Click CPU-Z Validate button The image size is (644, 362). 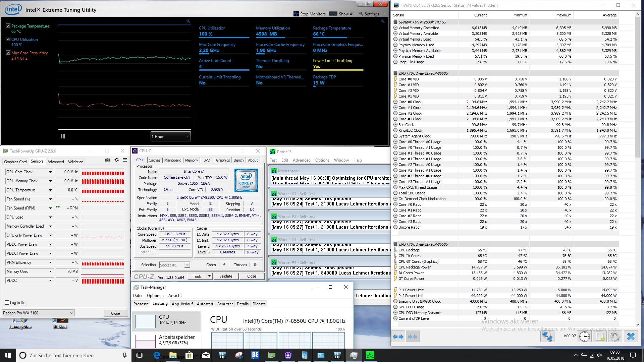[226, 276]
